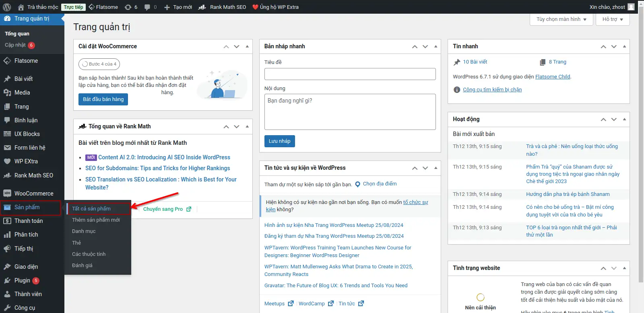Click Chọn địa điểm location link
Image resolution: width=644 pixels, height=313 pixels.
click(376, 184)
